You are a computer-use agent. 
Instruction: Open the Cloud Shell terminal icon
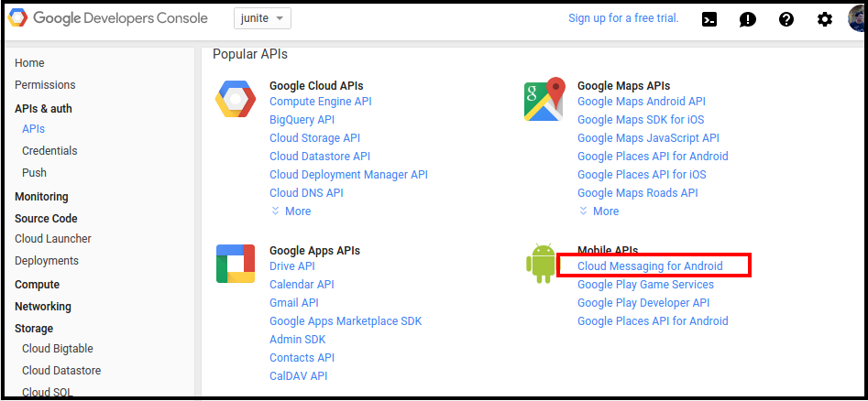click(x=709, y=19)
